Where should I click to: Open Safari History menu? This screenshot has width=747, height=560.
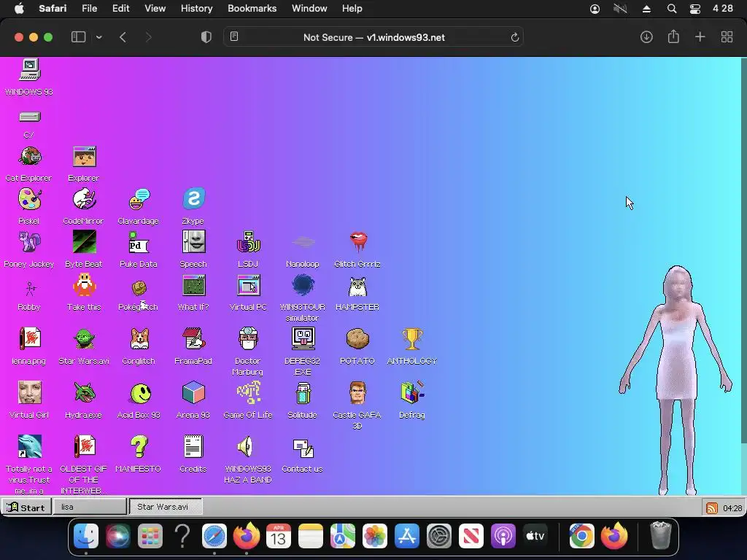196,9
